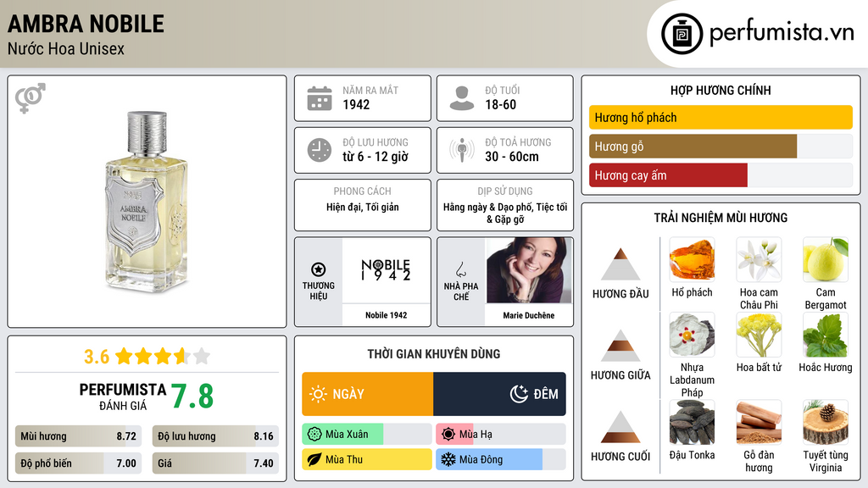Click the Gỗ đàn hương note image
Screen dimensions: 868x488
point(759,422)
